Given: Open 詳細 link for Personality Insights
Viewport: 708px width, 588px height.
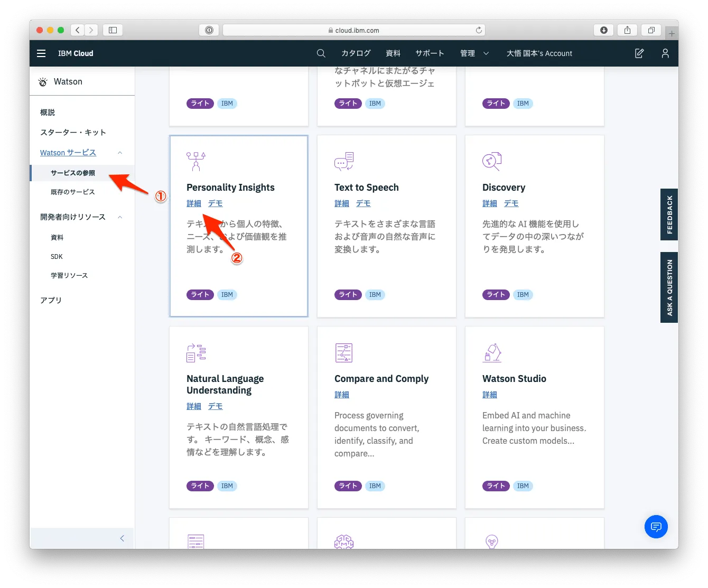Looking at the screenshot, I should pos(194,203).
